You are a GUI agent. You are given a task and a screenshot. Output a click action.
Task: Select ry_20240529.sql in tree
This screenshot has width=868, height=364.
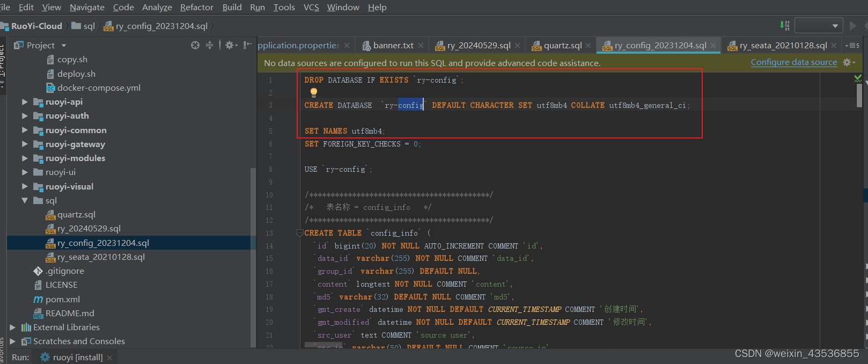coord(89,228)
